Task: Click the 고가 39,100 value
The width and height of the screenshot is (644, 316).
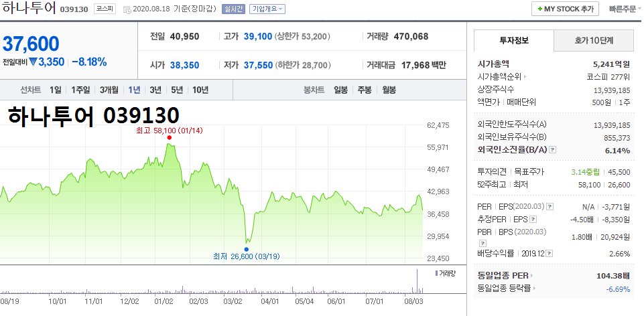Action: [258, 37]
